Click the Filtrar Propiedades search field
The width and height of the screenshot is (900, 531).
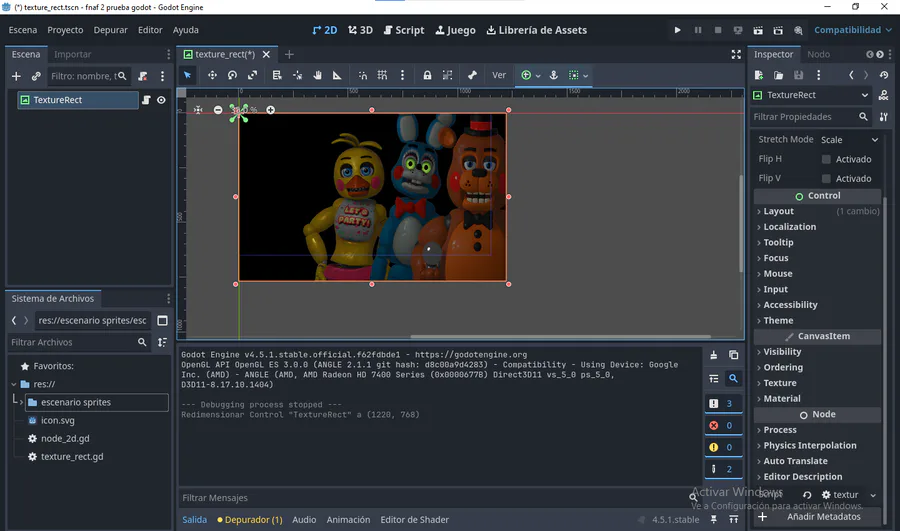(810, 117)
